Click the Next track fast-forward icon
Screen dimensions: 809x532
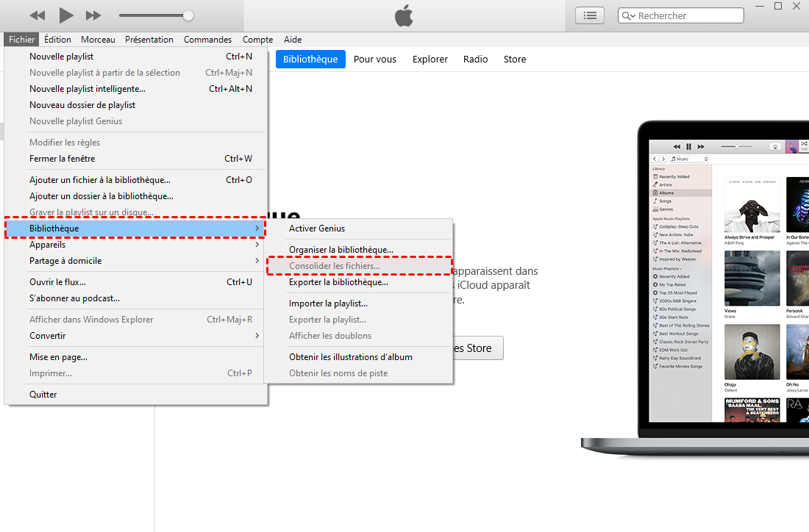tap(93, 15)
